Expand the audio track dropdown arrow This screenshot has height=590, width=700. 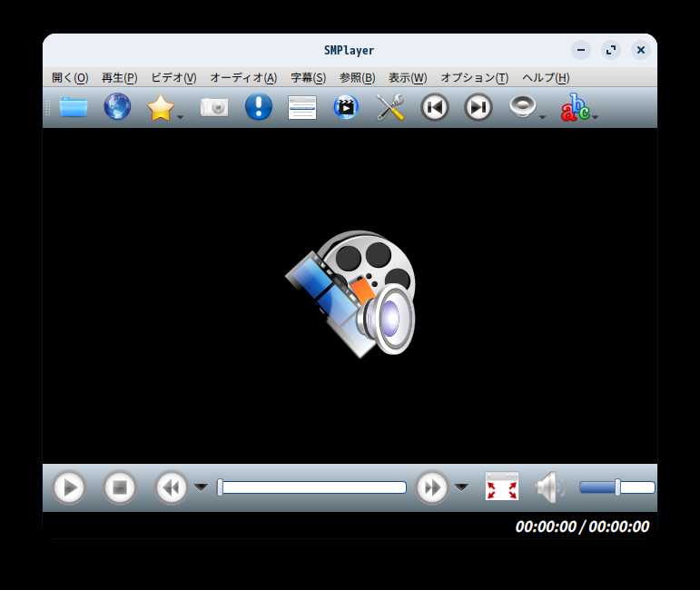(542, 117)
